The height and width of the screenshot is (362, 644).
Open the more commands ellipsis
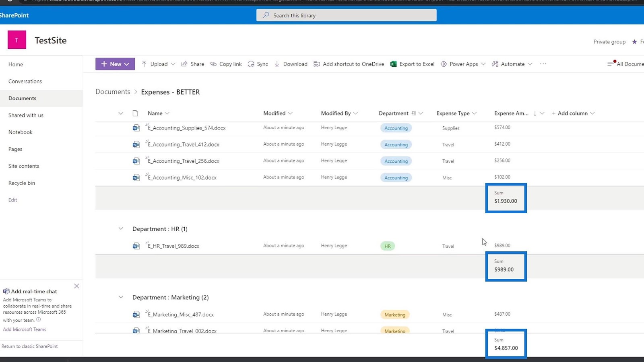[543, 64]
